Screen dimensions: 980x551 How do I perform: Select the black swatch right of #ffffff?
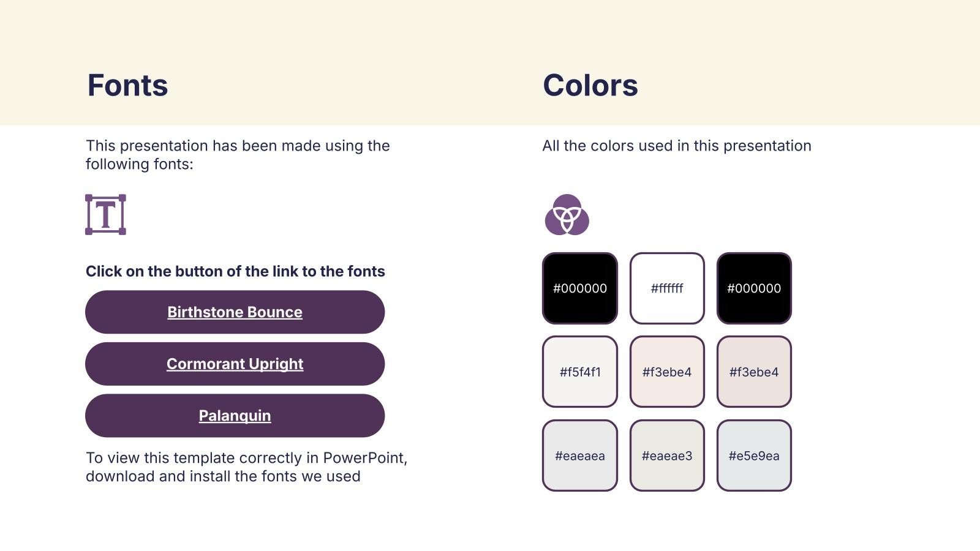pyautogui.click(x=754, y=288)
